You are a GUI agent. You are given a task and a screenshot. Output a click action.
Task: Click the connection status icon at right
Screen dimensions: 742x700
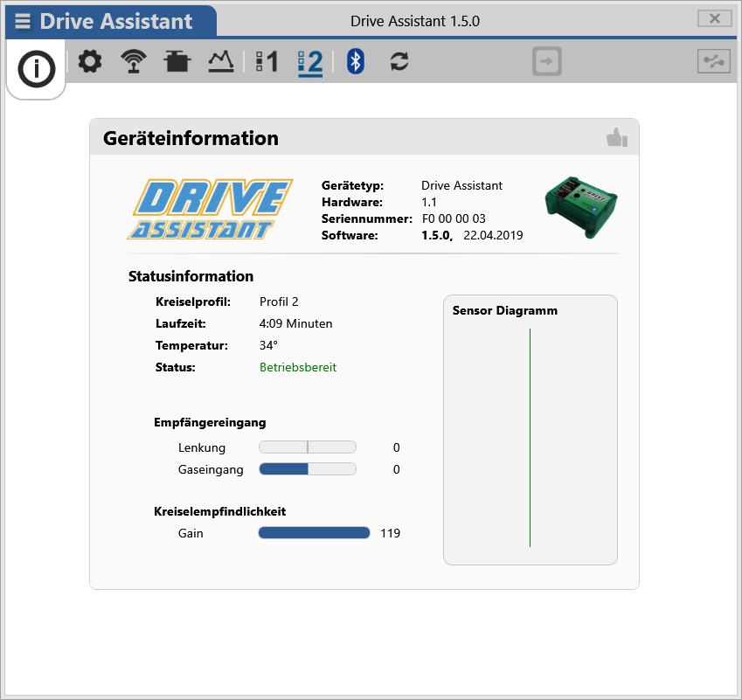point(714,61)
